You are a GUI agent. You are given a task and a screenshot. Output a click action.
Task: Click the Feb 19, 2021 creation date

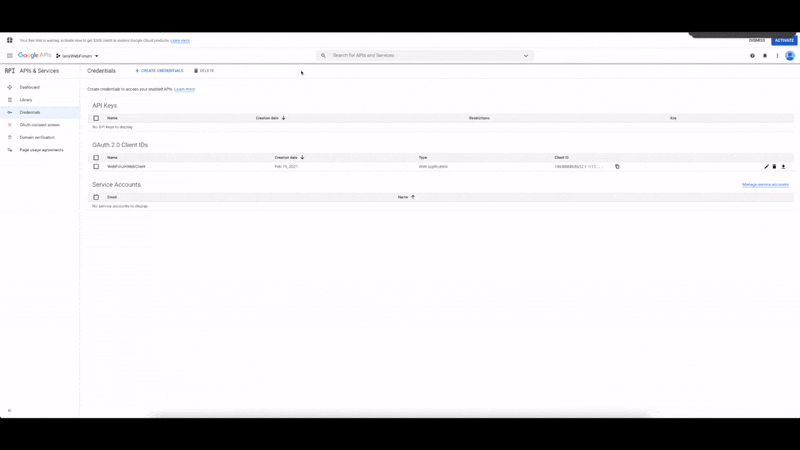tap(286, 167)
